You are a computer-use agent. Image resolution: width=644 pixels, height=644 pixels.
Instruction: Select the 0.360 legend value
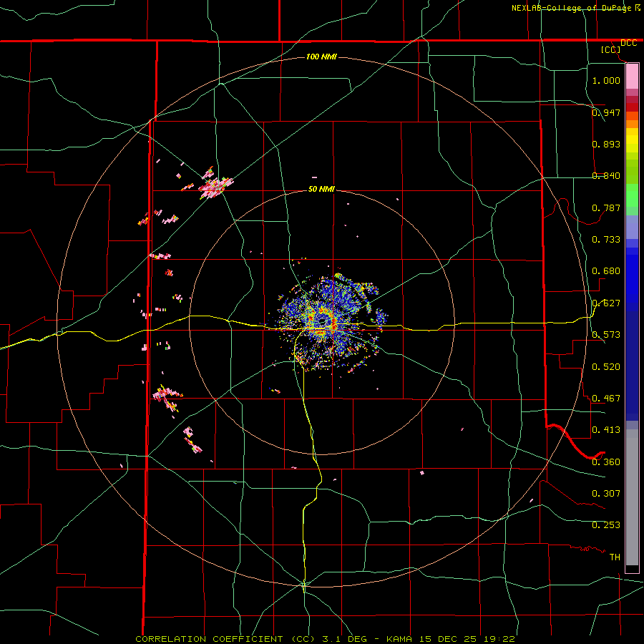tap(606, 462)
